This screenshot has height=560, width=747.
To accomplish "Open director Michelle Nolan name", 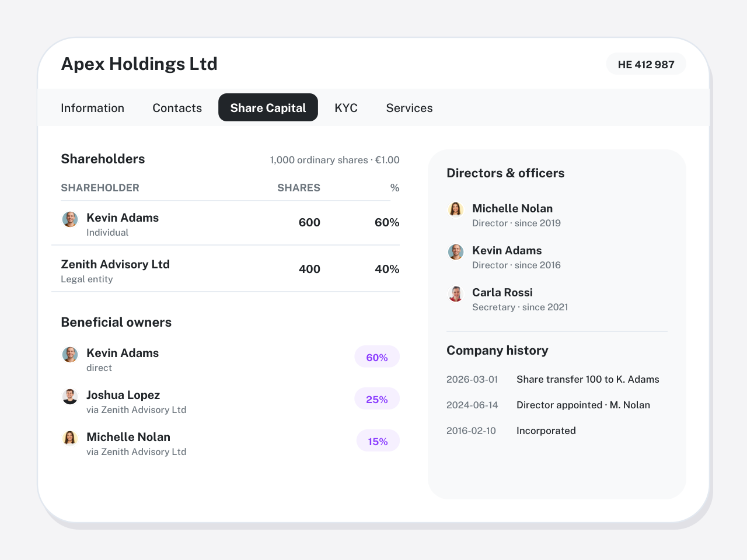I will [x=512, y=208].
